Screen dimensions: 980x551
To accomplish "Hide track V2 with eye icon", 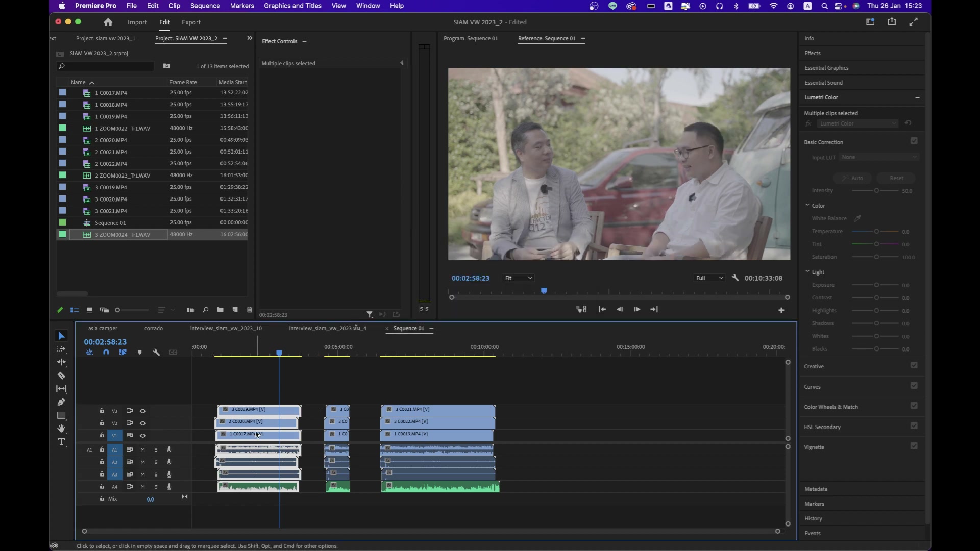I will [143, 423].
